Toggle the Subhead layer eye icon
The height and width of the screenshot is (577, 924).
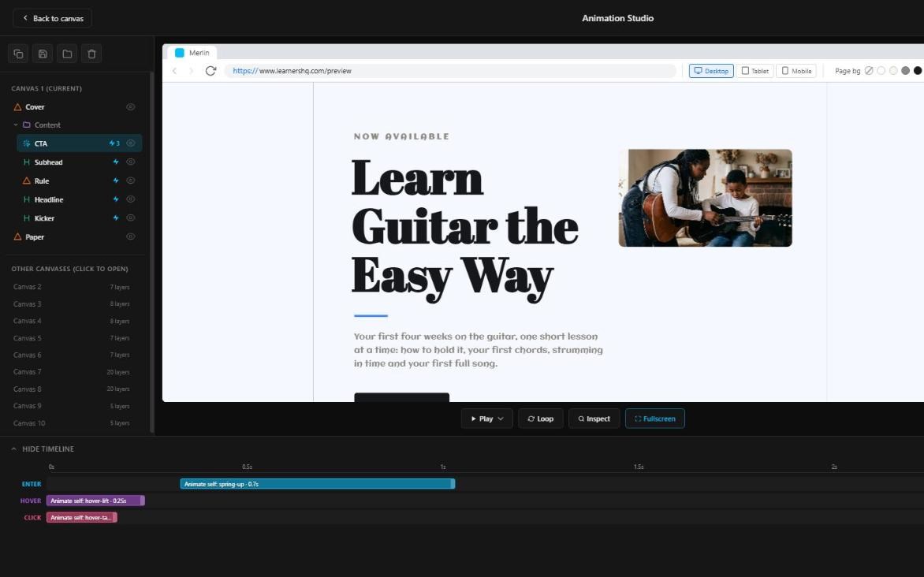[131, 162]
